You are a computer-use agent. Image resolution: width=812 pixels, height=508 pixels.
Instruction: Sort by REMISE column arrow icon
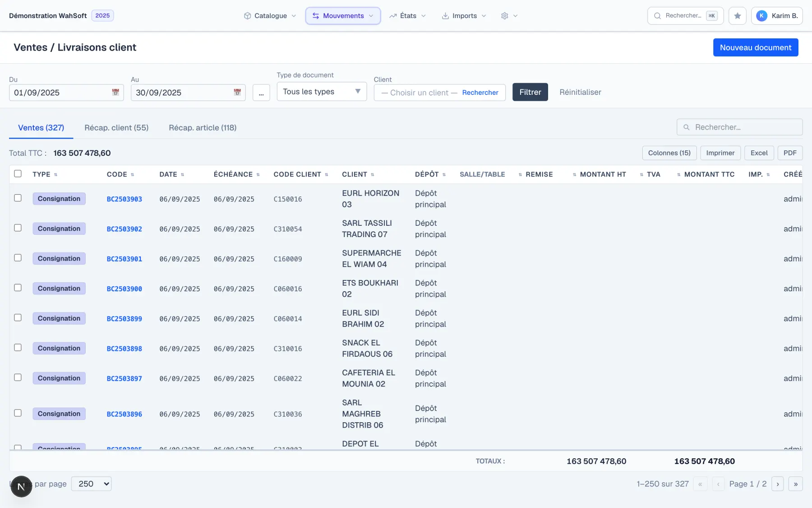pyautogui.click(x=520, y=175)
